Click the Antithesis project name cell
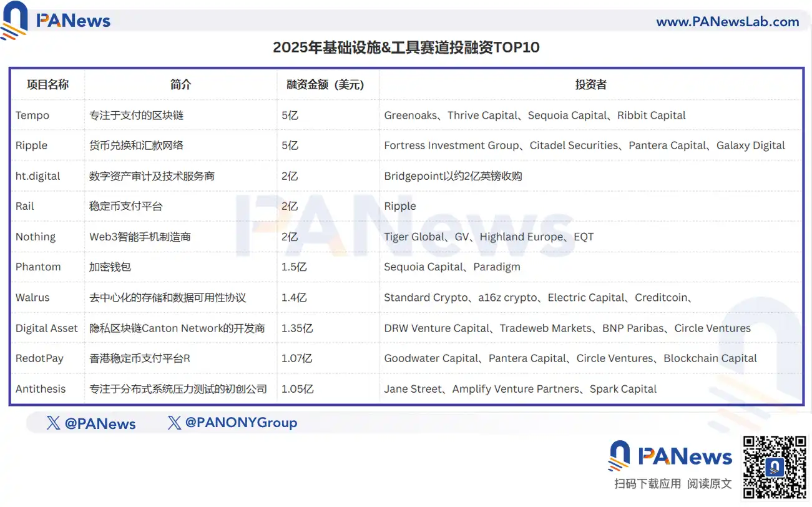 [x=41, y=389]
